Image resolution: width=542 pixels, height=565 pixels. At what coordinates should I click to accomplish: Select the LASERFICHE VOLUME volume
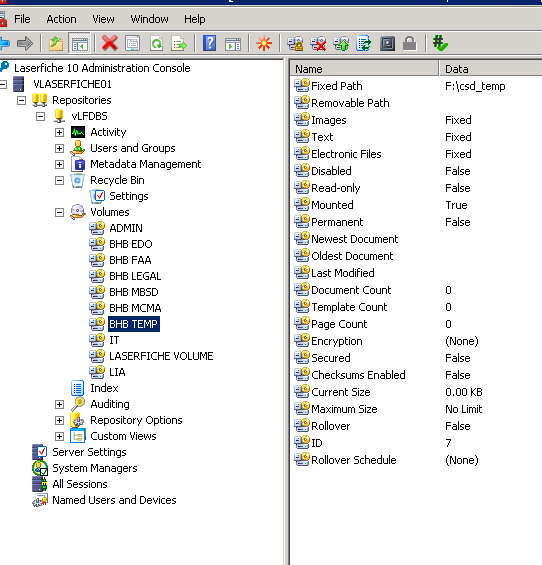(x=161, y=356)
